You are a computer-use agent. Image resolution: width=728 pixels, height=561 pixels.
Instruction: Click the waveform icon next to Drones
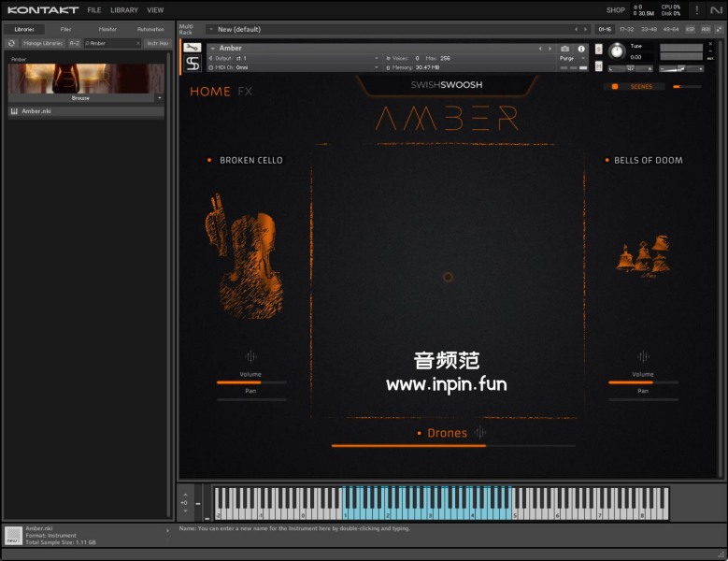[480, 433]
